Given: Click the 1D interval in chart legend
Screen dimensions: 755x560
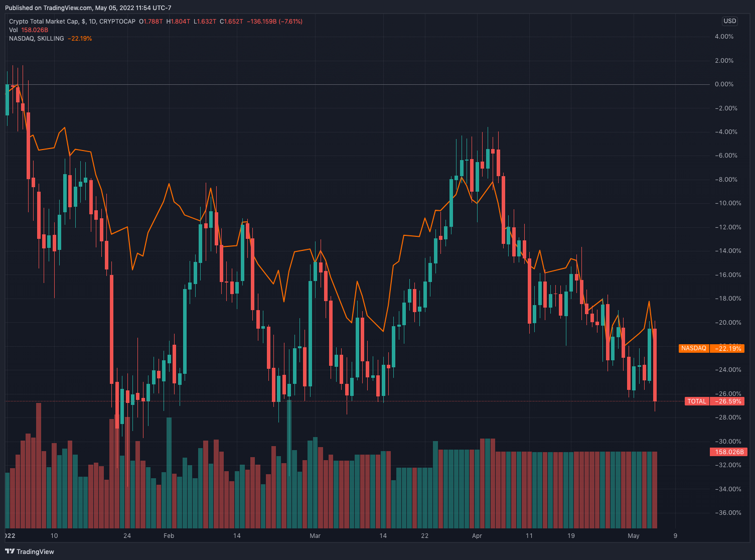Looking at the screenshot, I should coord(93,22).
